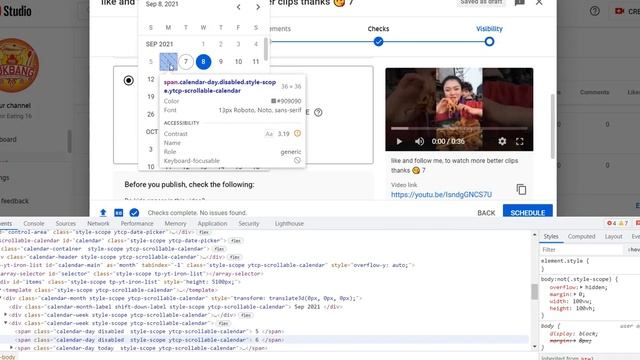Select the radio button in visibility options
Viewport: 640px width, 360px height.
(x=129, y=80)
